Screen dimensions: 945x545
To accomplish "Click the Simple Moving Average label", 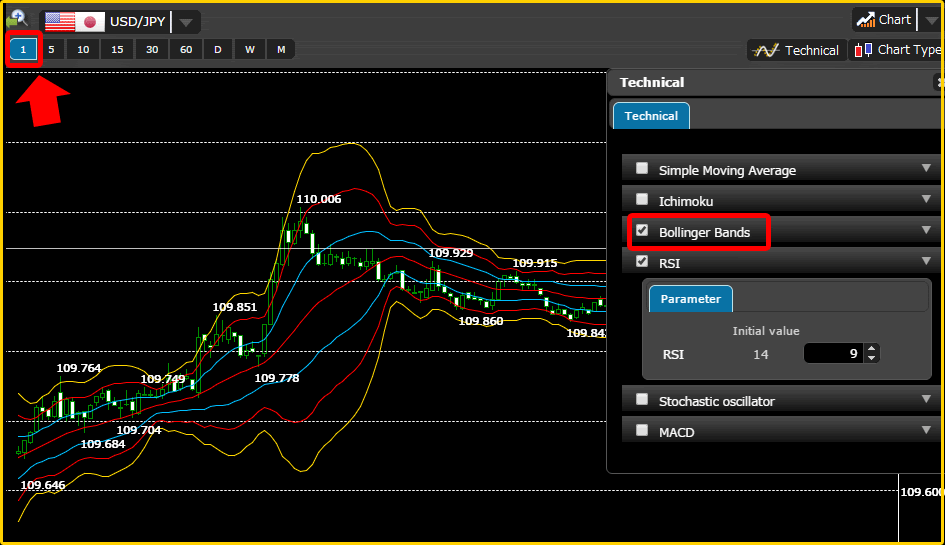I will pyautogui.click(x=727, y=171).
